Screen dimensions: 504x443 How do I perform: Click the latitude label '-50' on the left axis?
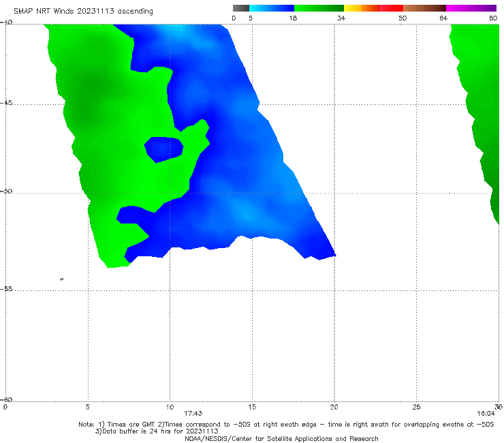click(x=6, y=192)
